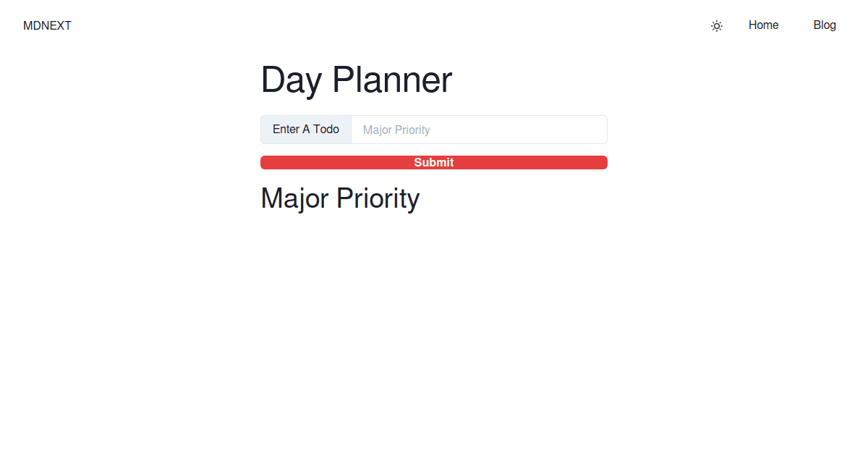The width and height of the screenshot is (868, 456).
Task: Navigate to Home in header
Action: point(763,25)
